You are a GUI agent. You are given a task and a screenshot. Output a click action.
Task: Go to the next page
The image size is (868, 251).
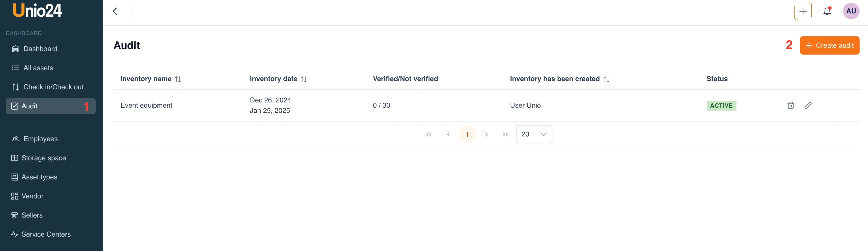click(x=486, y=134)
